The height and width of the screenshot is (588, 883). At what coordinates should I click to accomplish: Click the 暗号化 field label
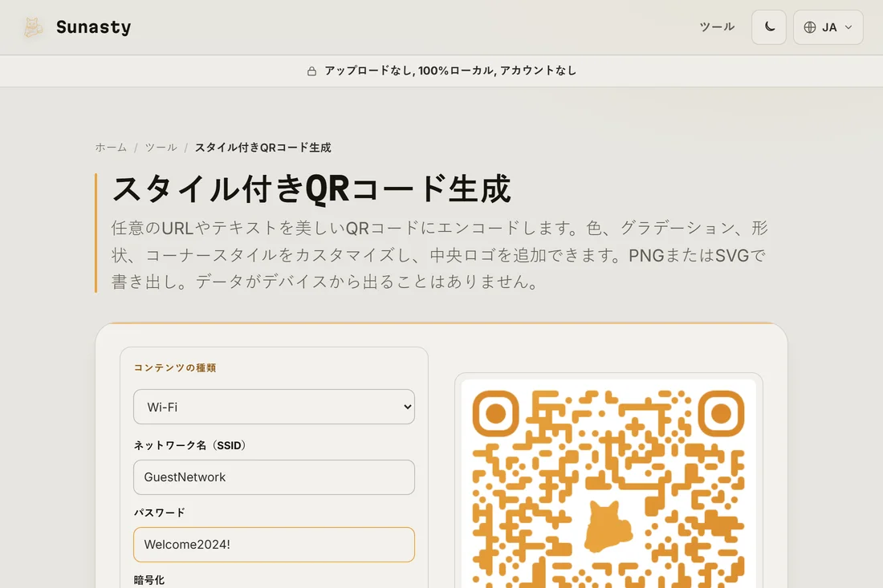click(x=149, y=580)
